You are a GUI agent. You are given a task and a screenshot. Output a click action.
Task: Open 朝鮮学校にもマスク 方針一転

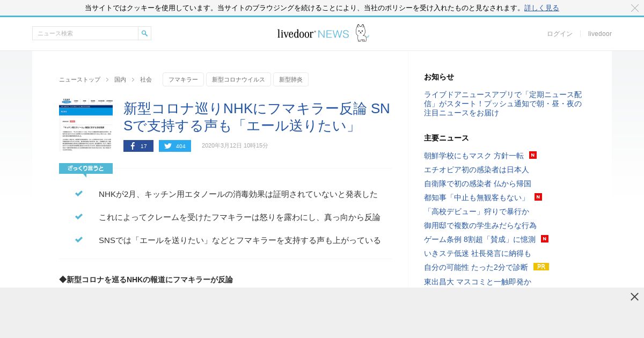[474, 156]
